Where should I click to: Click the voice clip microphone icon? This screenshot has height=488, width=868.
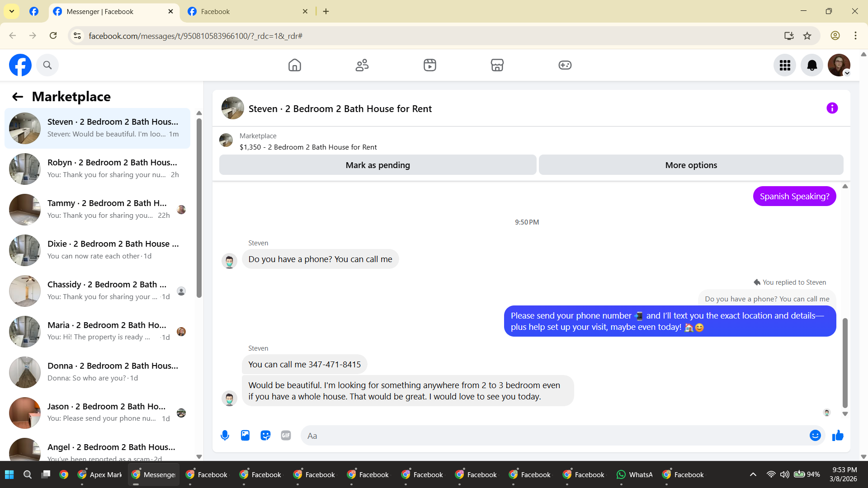225,436
